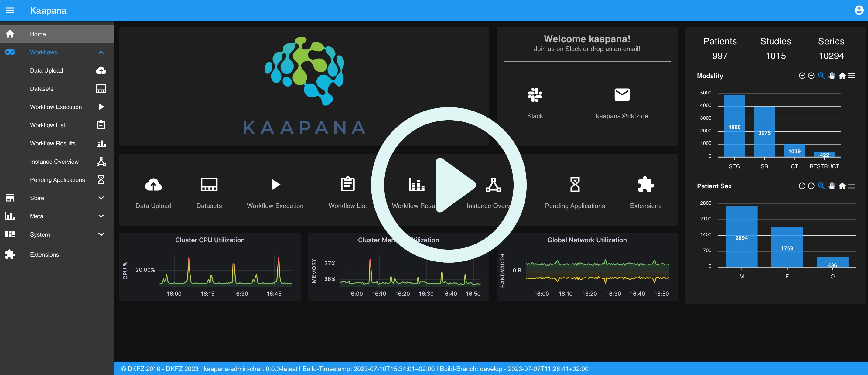Zoom in on the Modality chart
Screen dimensions: 868x375
click(802, 76)
